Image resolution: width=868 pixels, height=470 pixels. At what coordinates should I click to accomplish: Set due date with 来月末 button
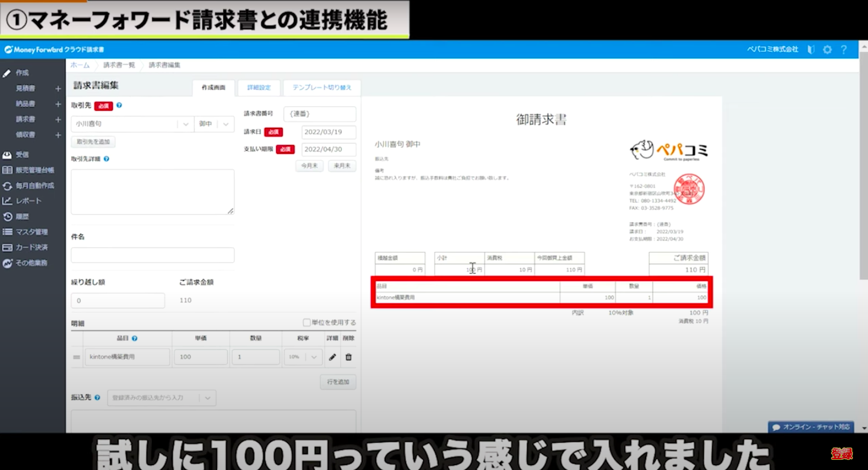(x=342, y=166)
